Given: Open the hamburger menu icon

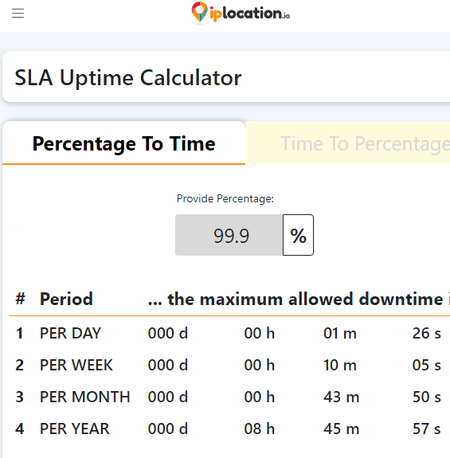Looking at the screenshot, I should (x=18, y=13).
